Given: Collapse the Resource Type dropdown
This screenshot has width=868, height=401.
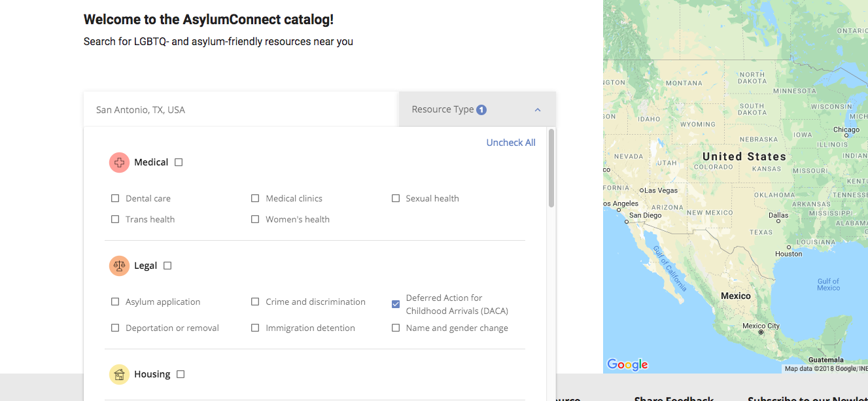Looking at the screenshot, I should (477, 109).
